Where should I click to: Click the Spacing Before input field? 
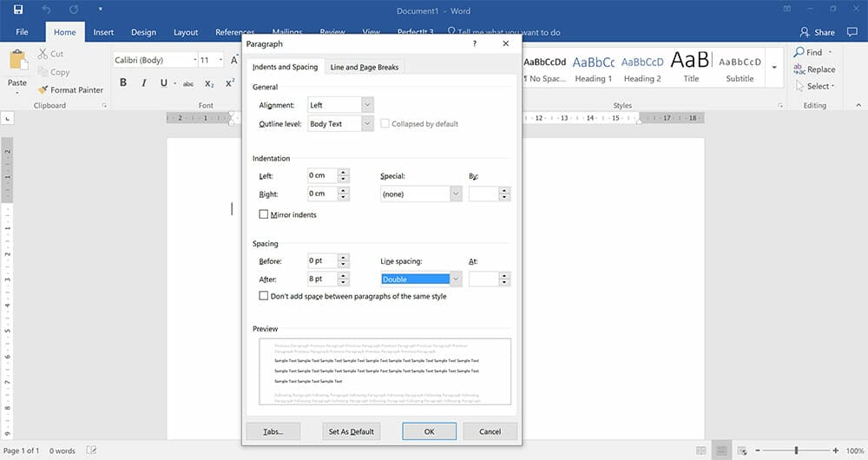(x=322, y=261)
